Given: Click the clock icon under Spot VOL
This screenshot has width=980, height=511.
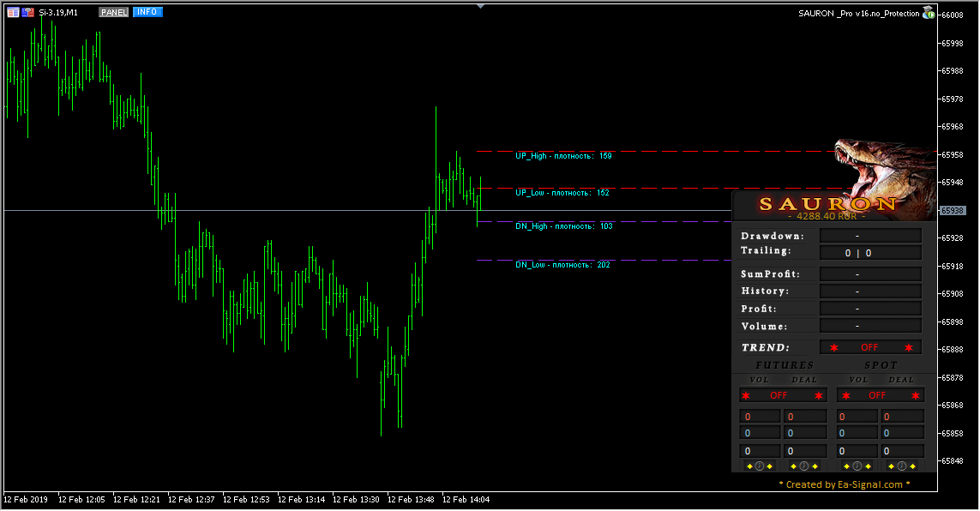Looking at the screenshot, I should 857,466.
